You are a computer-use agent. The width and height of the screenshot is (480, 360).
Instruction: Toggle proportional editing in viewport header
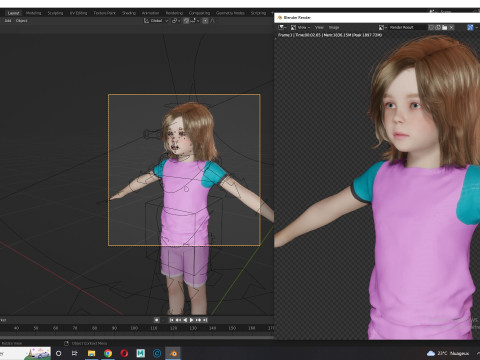point(205,21)
